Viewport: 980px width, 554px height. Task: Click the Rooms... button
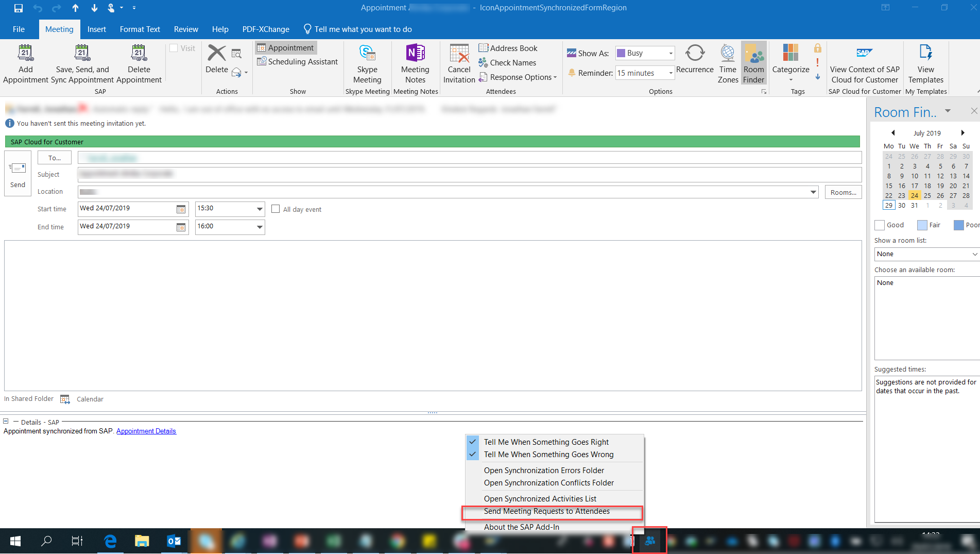(843, 192)
